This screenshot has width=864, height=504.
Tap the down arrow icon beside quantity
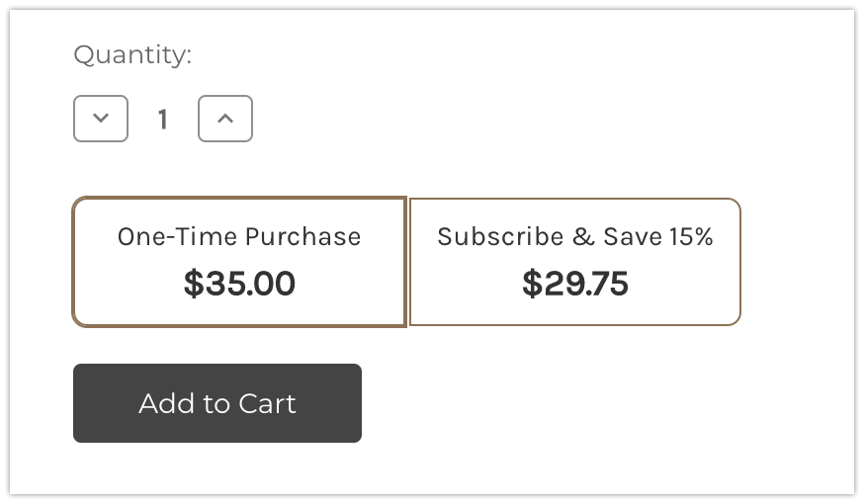[101, 119]
